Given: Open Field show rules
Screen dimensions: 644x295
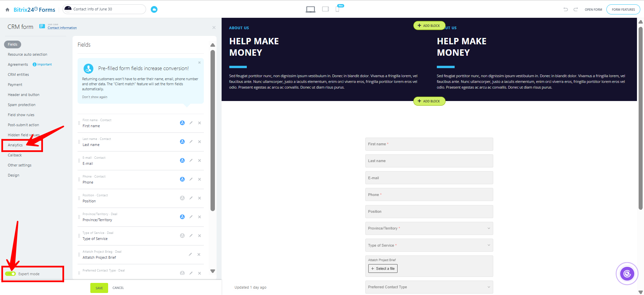Looking at the screenshot, I should [21, 115].
